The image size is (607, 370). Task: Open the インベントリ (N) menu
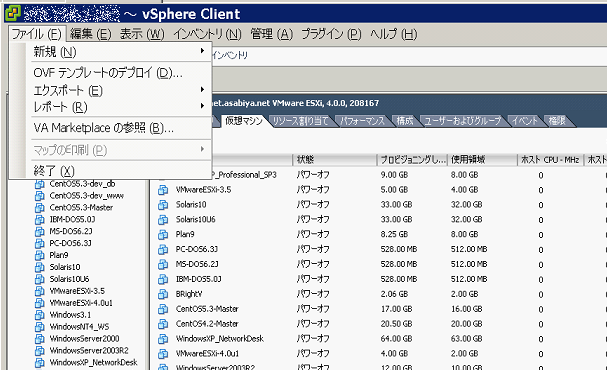click(207, 34)
